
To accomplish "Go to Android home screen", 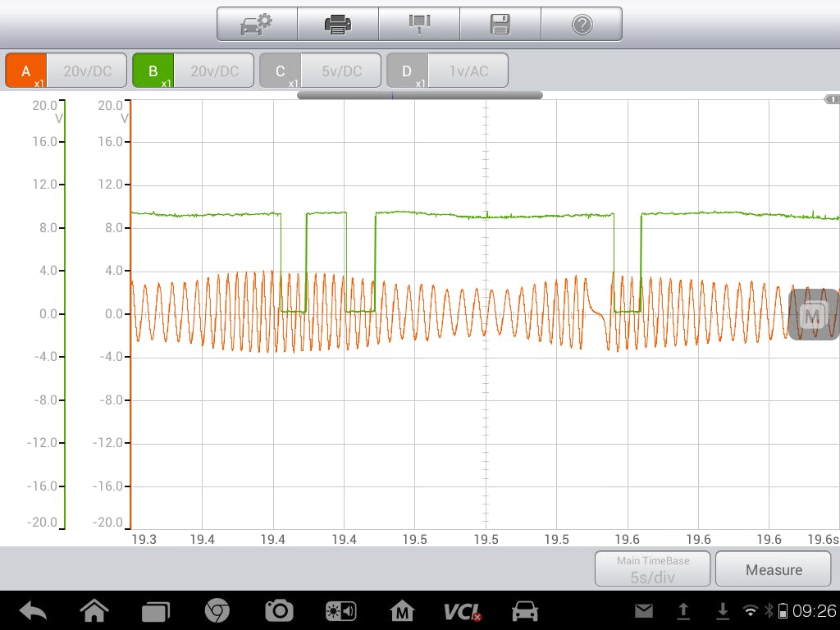I will point(94,611).
